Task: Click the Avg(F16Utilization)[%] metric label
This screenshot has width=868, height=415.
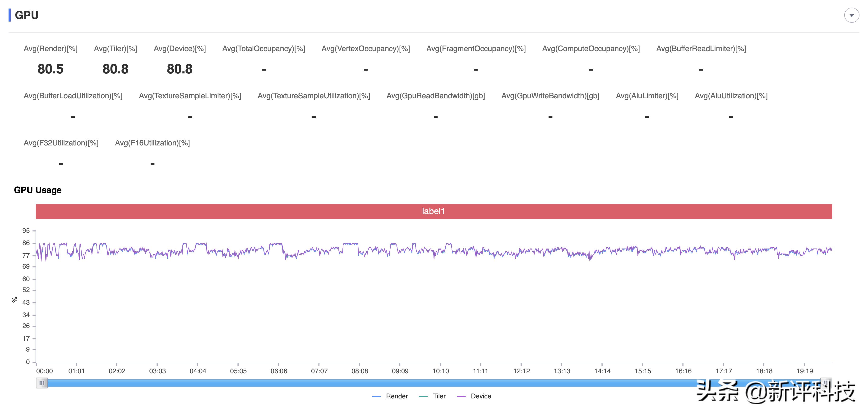Action: 152,143
